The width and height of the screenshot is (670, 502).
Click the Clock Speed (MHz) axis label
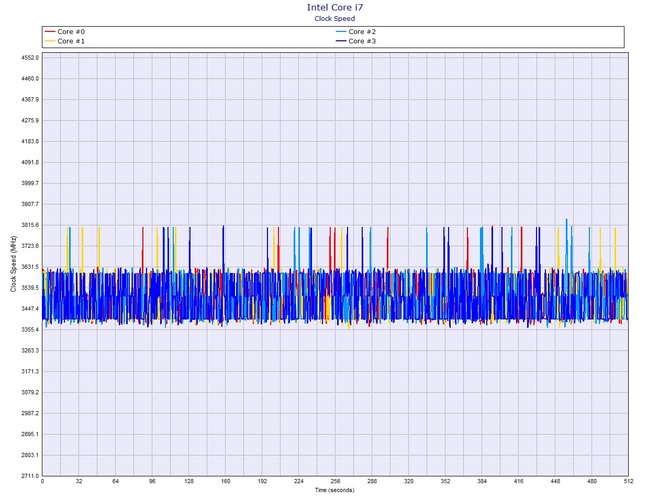point(13,264)
